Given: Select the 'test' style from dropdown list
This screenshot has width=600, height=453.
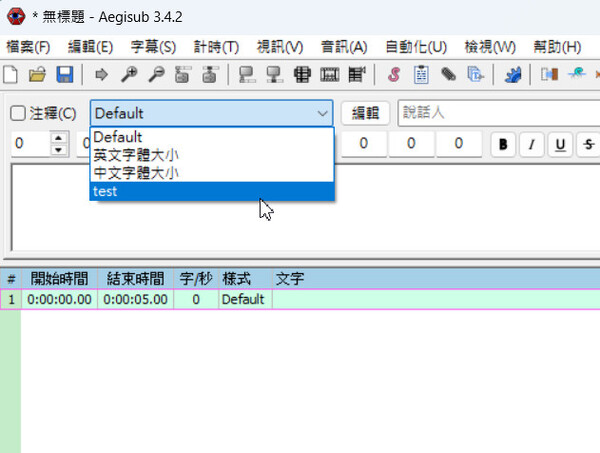Looking at the screenshot, I should tap(211, 191).
